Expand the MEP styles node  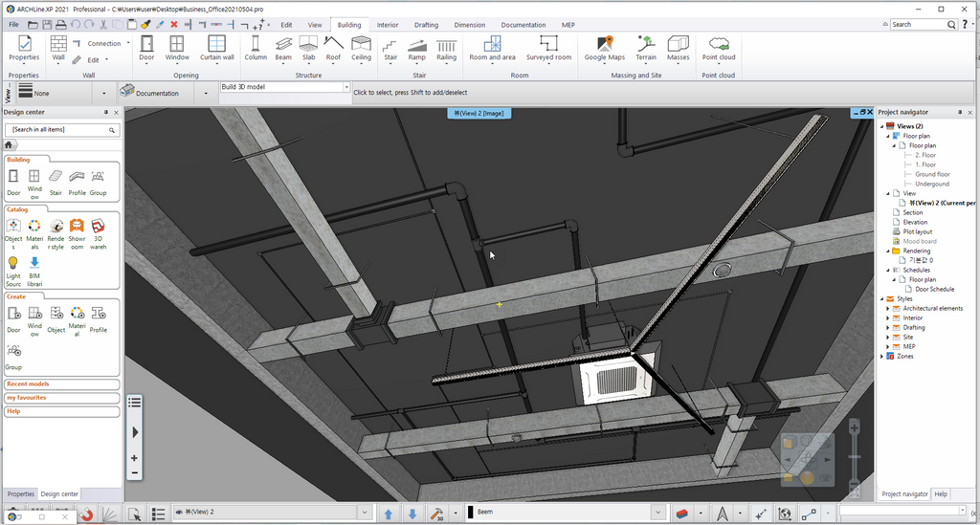pyautogui.click(x=888, y=346)
